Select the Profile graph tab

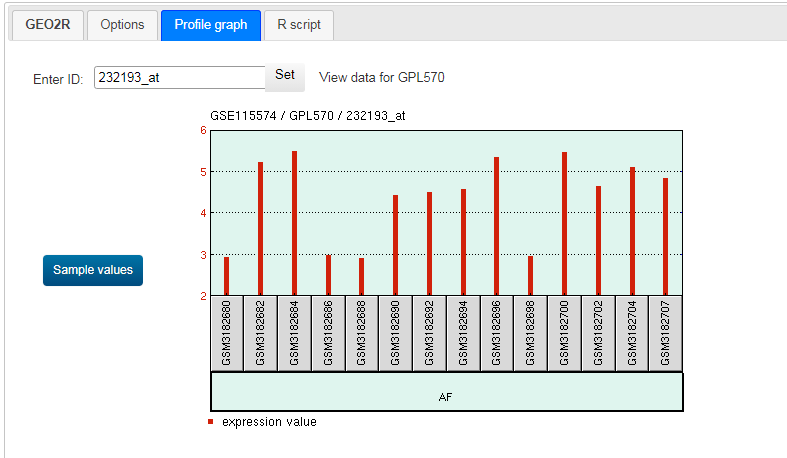pyautogui.click(x=211, y=25)
